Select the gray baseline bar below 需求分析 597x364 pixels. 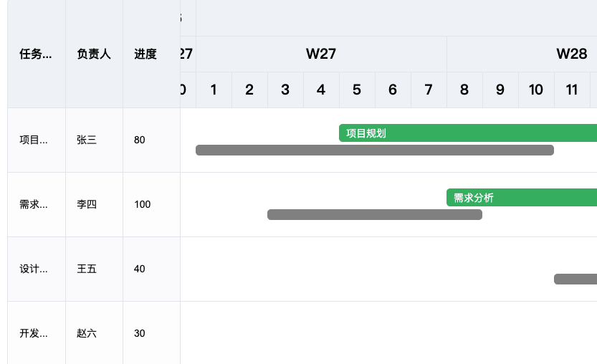374,214
